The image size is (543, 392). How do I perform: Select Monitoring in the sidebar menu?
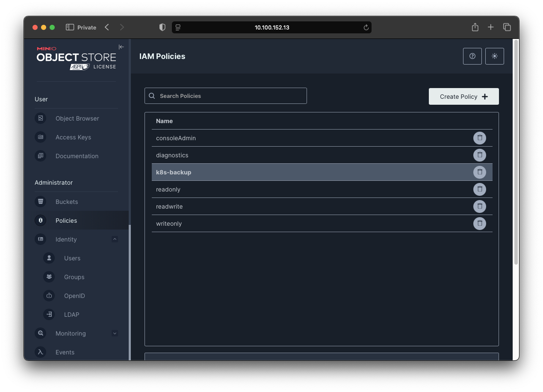[x=71, y=333]
